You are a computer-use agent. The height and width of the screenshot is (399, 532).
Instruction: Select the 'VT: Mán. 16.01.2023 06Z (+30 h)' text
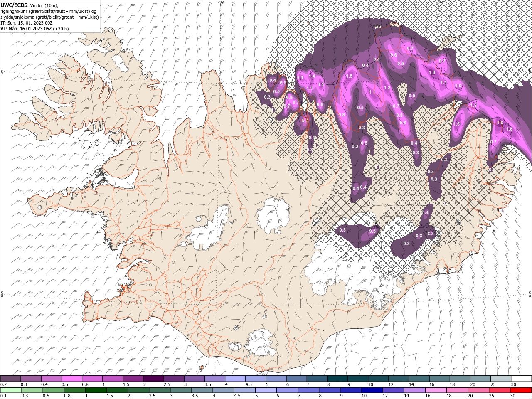[x=34, y=29]
